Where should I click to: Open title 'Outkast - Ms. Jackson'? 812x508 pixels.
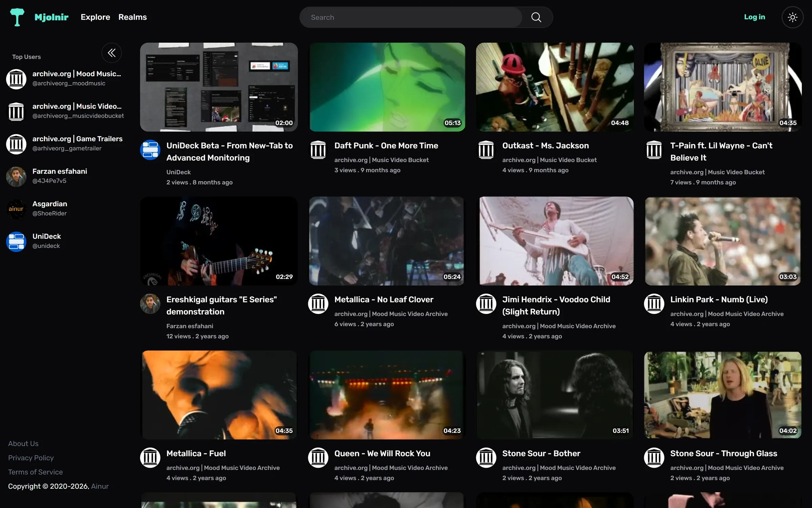tap(545, 146)
